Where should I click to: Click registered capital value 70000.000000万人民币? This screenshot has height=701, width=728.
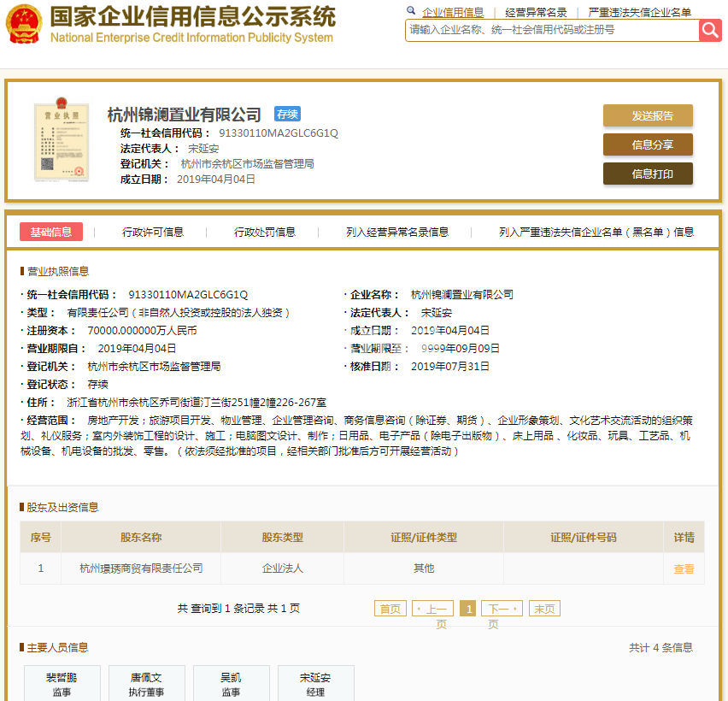(x=142, y=331)
